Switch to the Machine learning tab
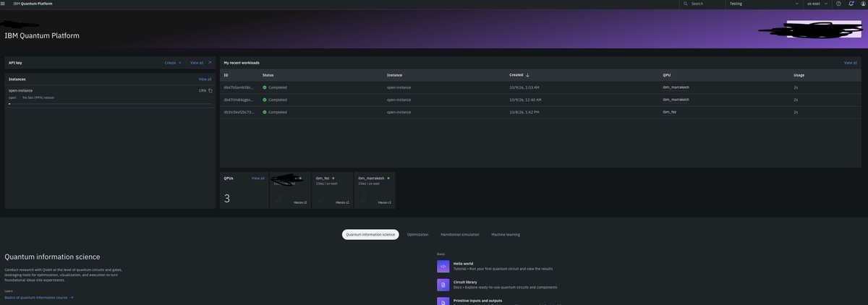The height and width of the screenshot is (305, 868). (x=506, y=234)
